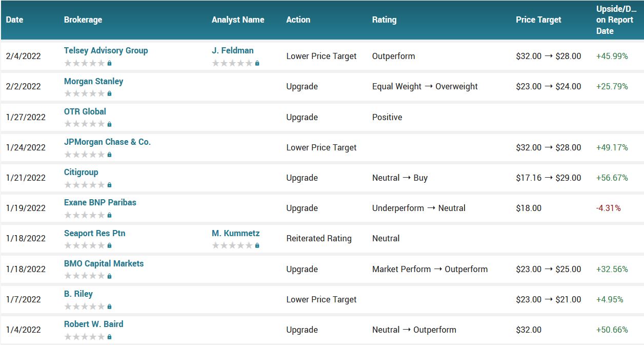Click star rating under M. Kummetz
Viewport: 644px width, 345px height.
pos(232,245)
